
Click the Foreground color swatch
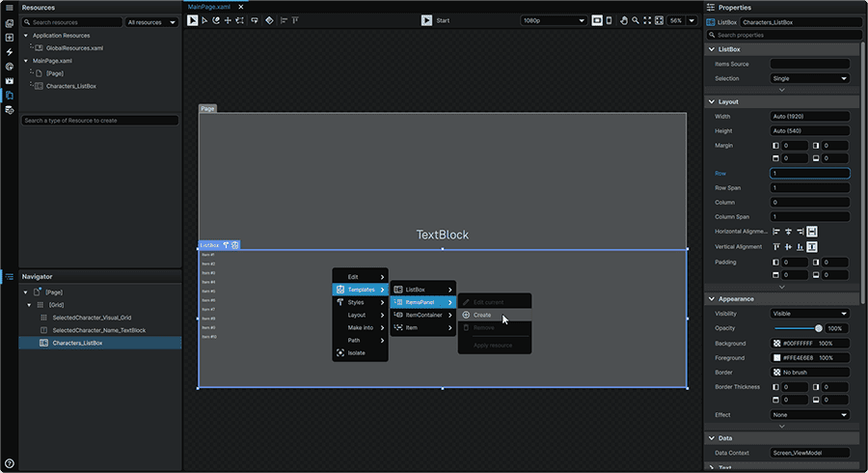pyautogui.click(x=776, y=358)
